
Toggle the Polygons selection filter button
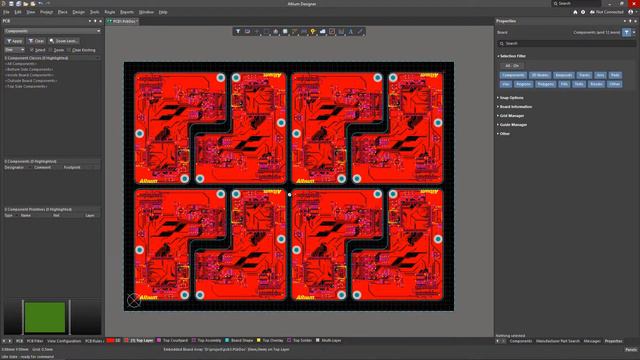pyautogui.click(x=546, y=84)
